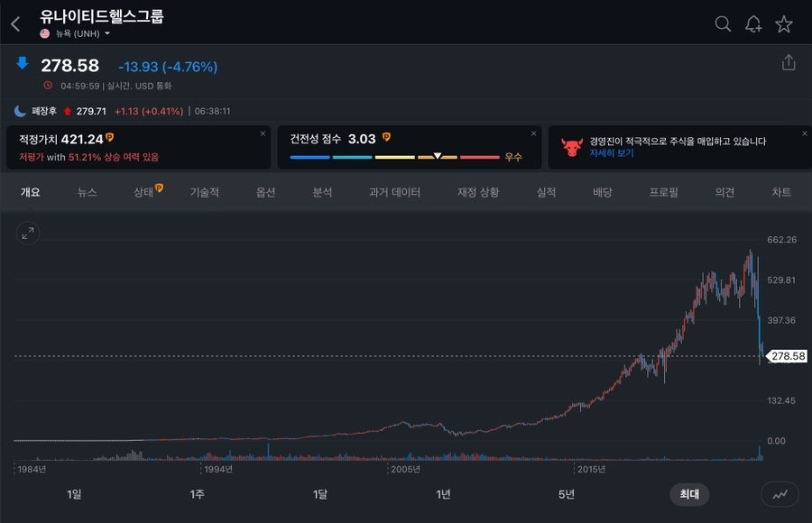Tap the health score gauge marker

[x=438, y=155]
